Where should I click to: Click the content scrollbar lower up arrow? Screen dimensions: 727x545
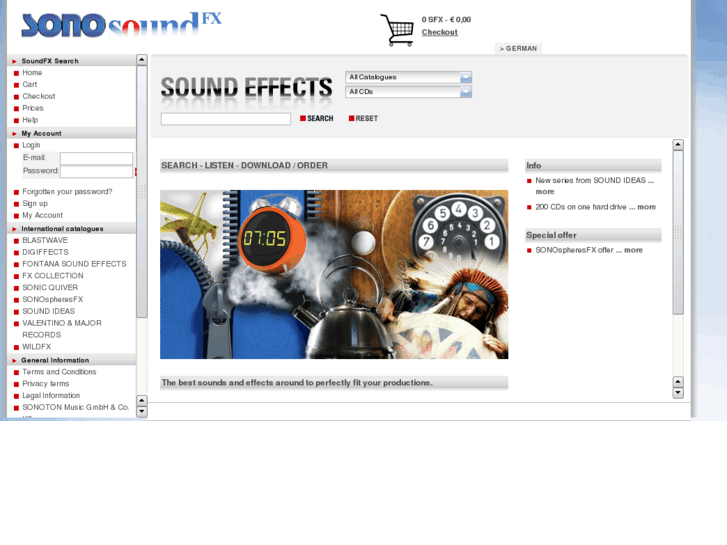tap(678, 382)
